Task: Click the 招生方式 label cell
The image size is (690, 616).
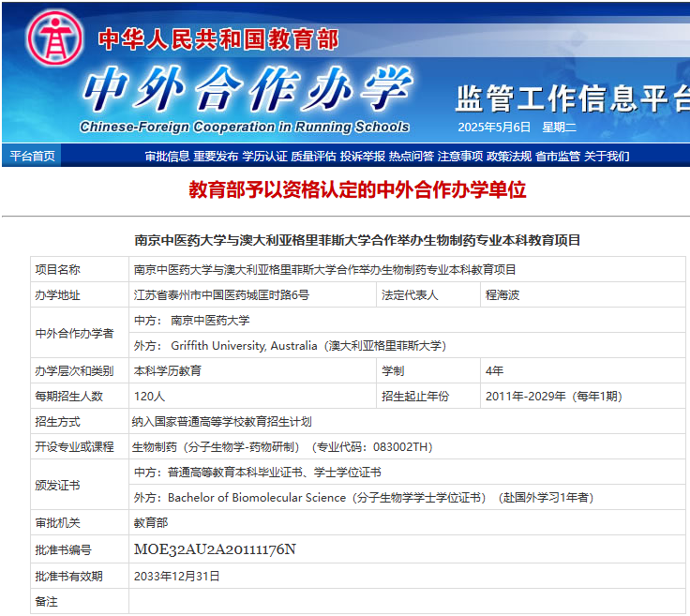Action: (80, 422)
